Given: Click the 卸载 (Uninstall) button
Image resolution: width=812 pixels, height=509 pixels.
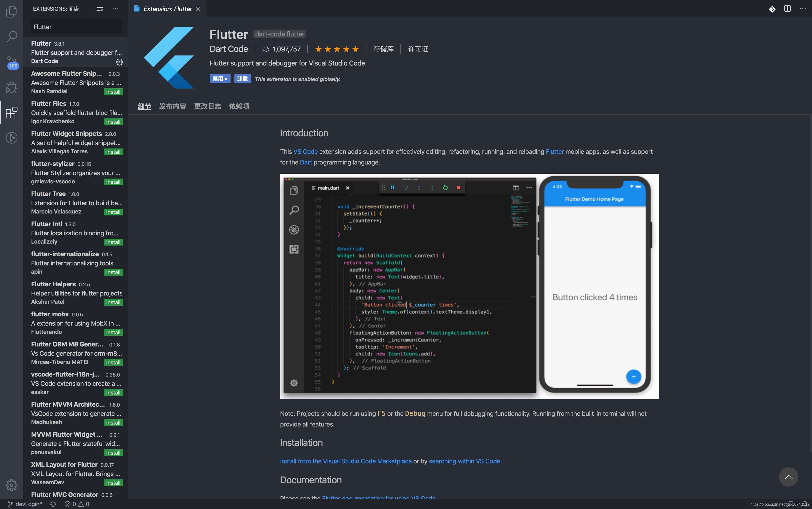Looking at the screenshot, I should click(242, 79).
